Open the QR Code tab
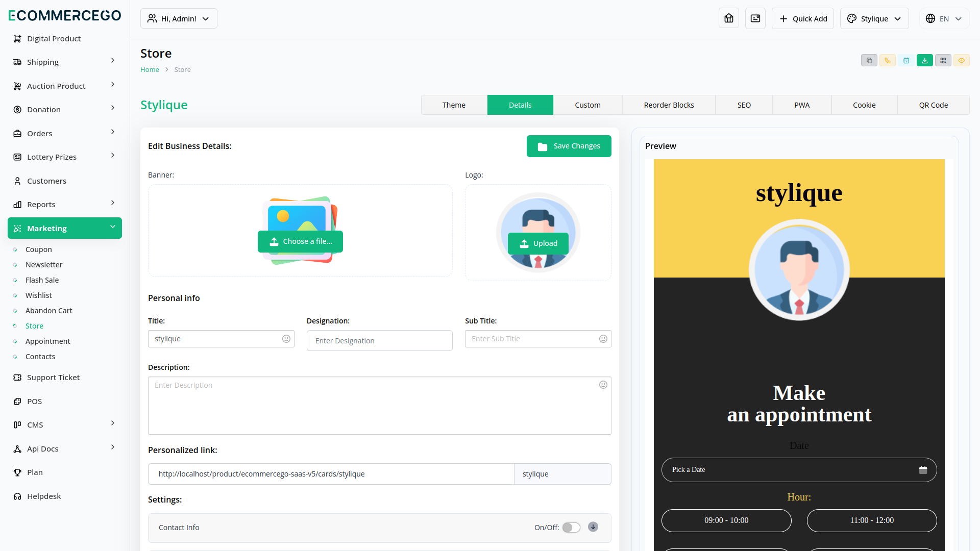The width and height of the screenshot is (980, 551). tap(933, 105)
